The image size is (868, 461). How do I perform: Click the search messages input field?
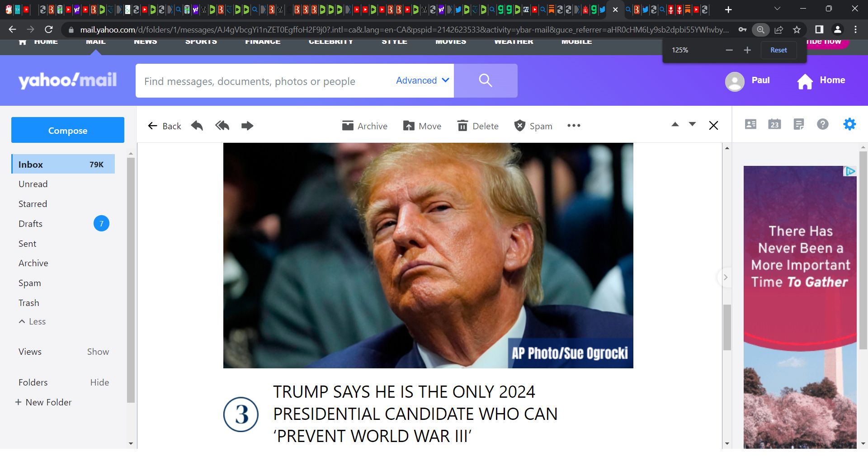coord(267,81)
